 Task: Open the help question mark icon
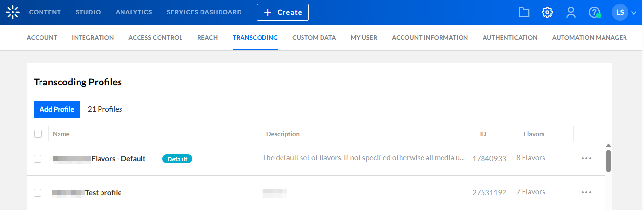594,12
